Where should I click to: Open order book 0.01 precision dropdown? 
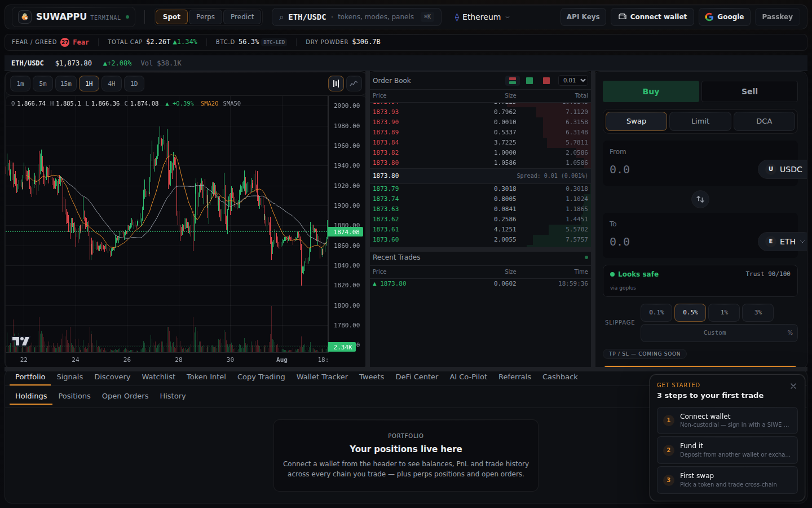tap(573, 81)
